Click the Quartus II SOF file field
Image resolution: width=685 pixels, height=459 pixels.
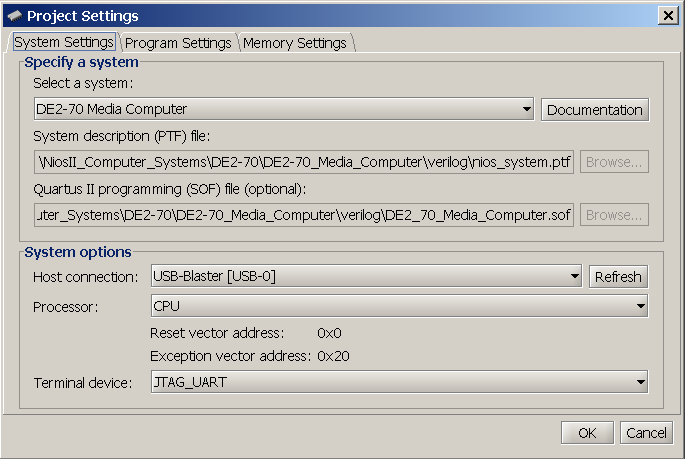[304, 215]
